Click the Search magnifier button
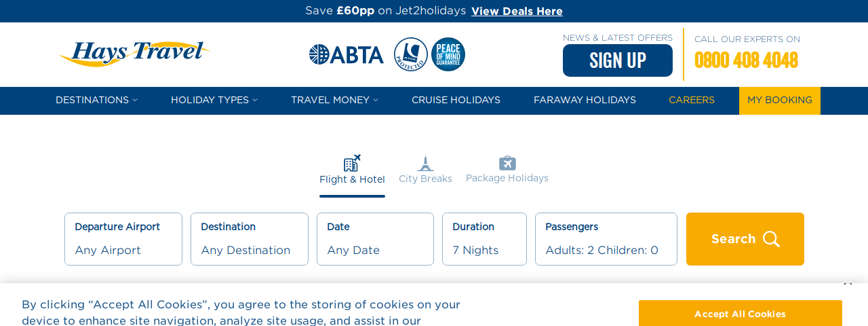 tap(745, 239)
